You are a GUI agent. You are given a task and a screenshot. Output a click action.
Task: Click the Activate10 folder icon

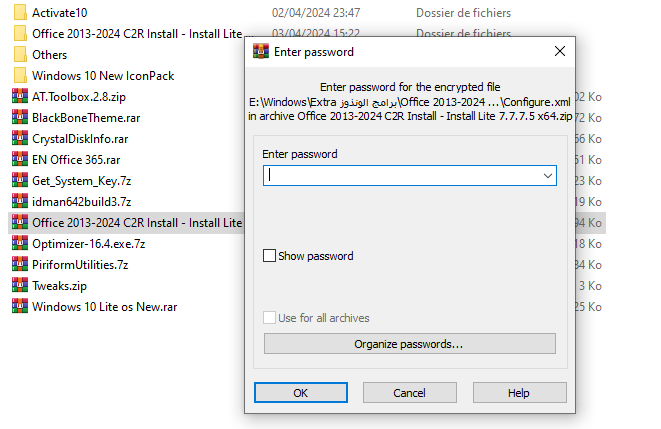[20, 13]
